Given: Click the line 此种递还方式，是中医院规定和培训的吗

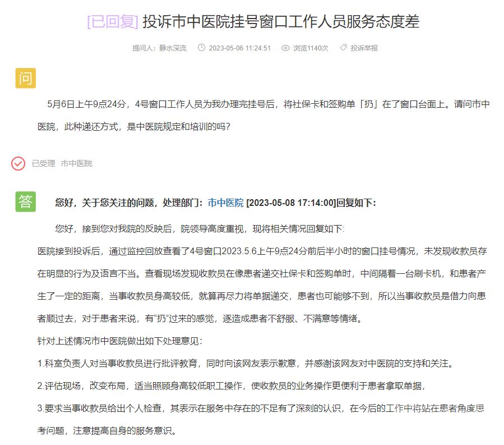Looking at the screenshot, I should tap(134, 126).
